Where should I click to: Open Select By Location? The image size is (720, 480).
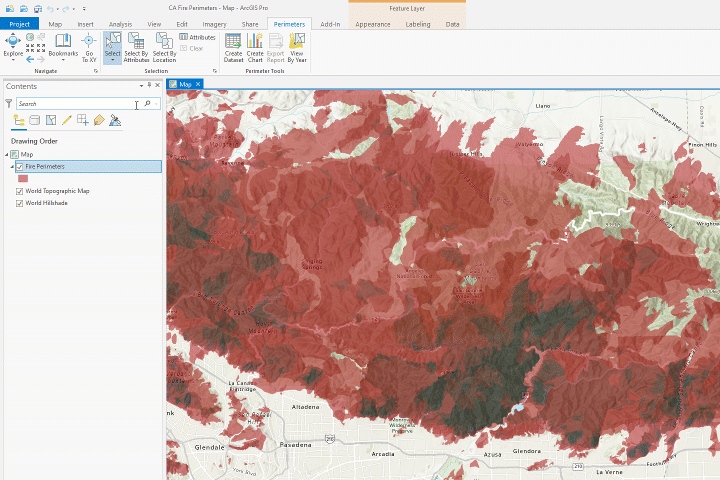pos(164,48)
